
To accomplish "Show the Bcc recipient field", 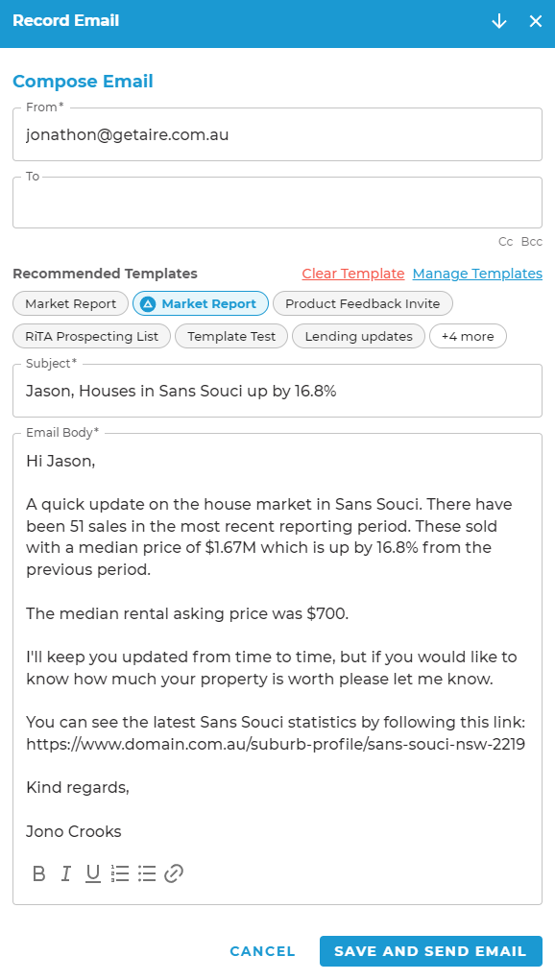I will click(532, 242).
